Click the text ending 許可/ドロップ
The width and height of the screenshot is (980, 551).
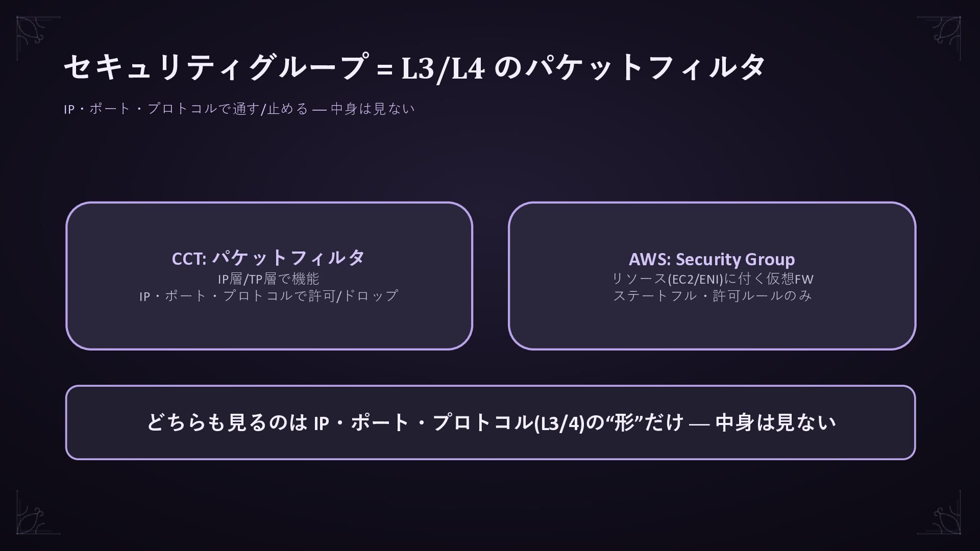(x=268, y=296)
